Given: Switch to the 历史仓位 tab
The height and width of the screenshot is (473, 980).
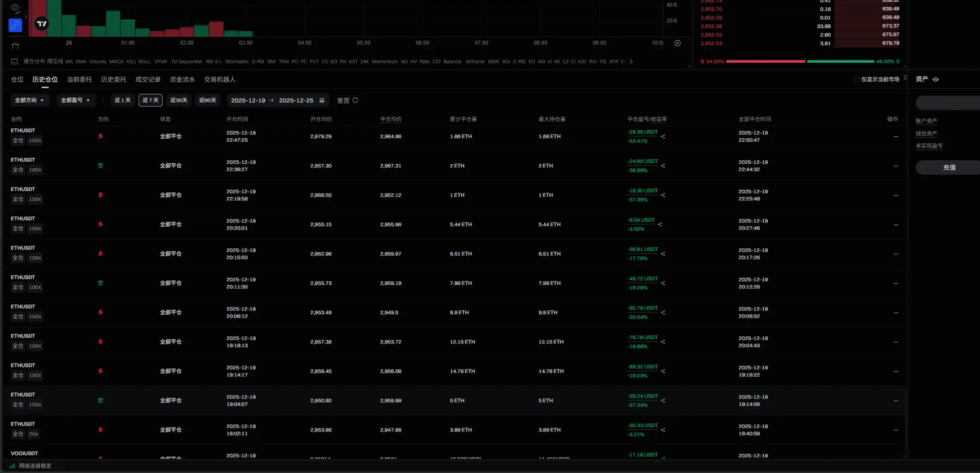Looking at the screenshot, I should tap(45, 79).
